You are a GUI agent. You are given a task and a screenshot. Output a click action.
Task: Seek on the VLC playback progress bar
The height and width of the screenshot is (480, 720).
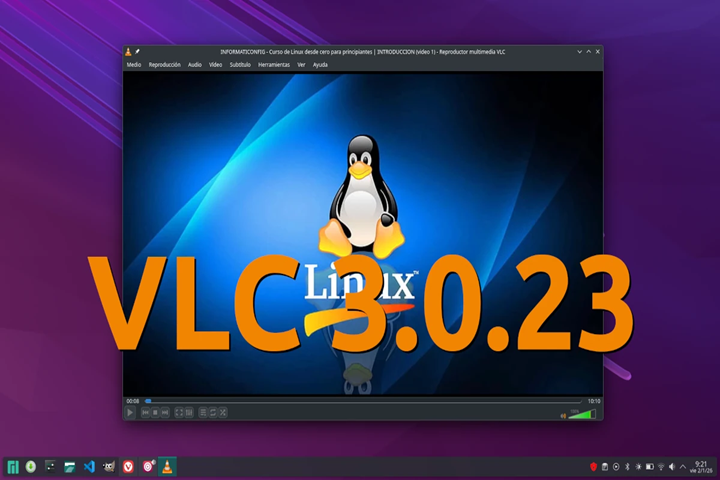click(x=363, y=401)
